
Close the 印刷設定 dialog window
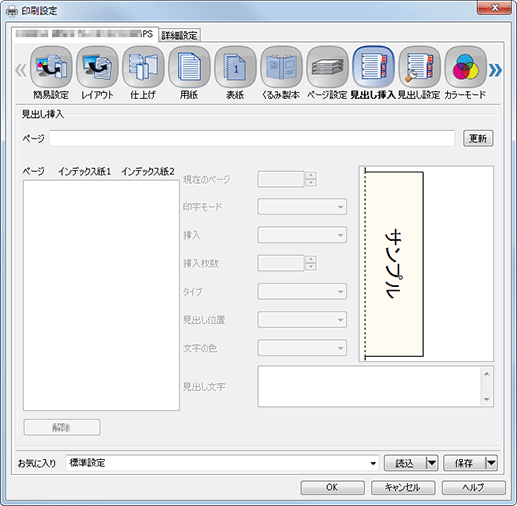pos(494,7)
